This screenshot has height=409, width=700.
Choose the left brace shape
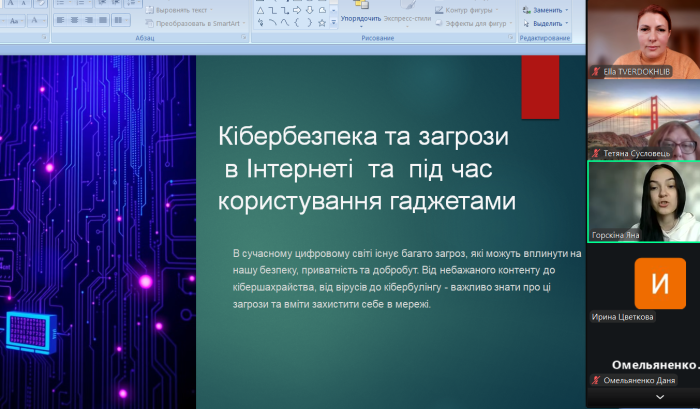click(297, 23)
